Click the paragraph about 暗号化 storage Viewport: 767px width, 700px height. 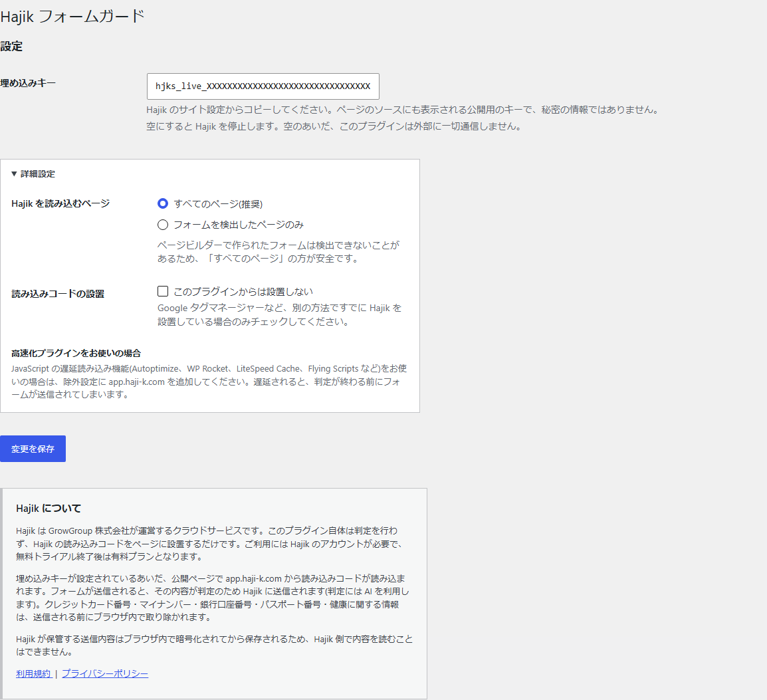click(x=214, y=645)
